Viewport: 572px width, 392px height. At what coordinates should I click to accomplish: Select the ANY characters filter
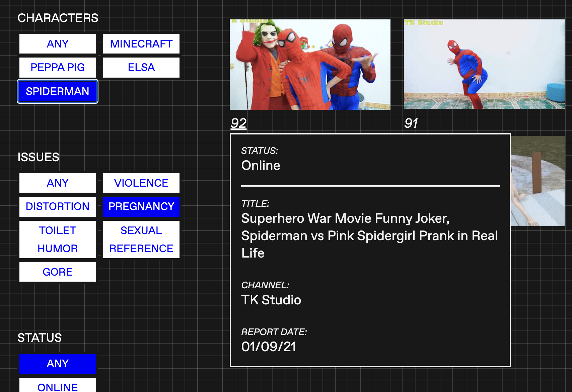pos(58,44)
